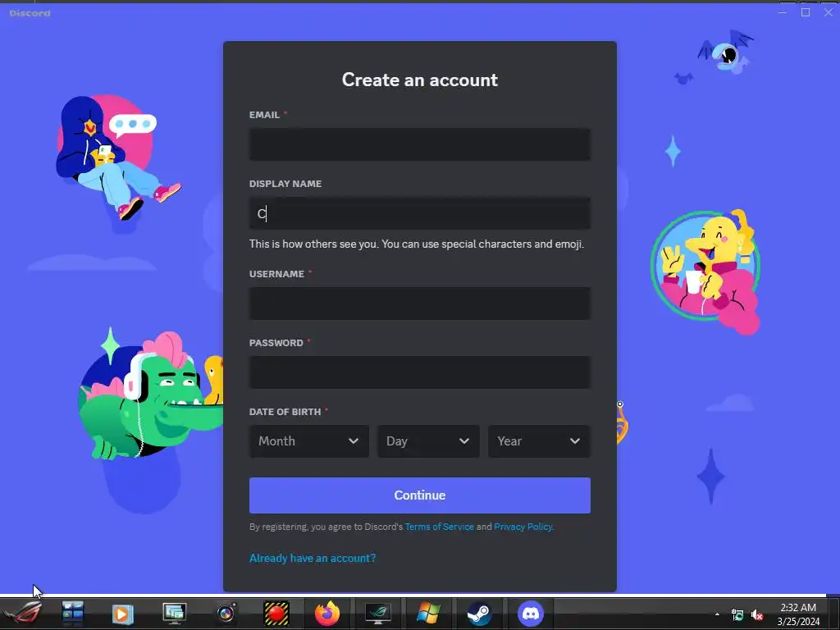Show hidden system tray icons
840x630 pixels.
click(x=717, y=614)
